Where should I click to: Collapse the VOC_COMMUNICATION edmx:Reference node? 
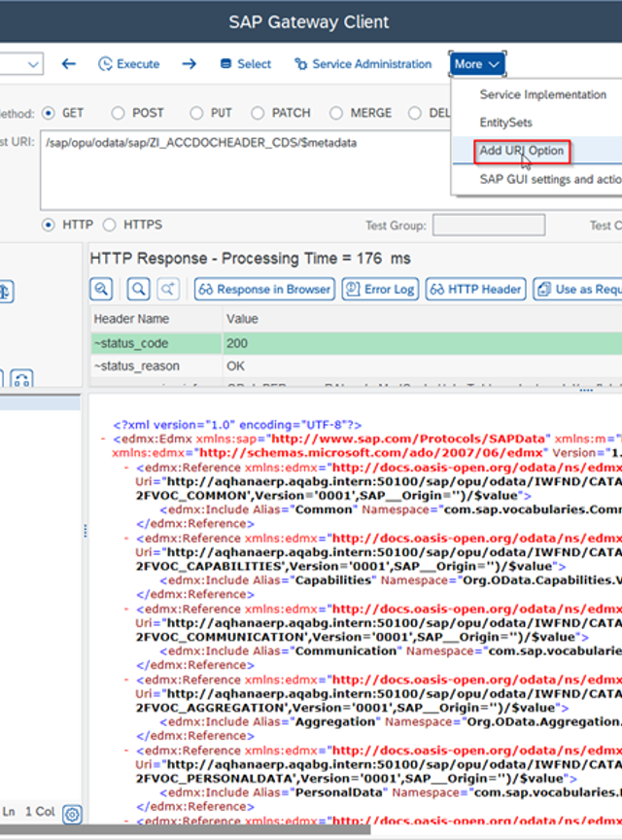[x=126, y=610]
